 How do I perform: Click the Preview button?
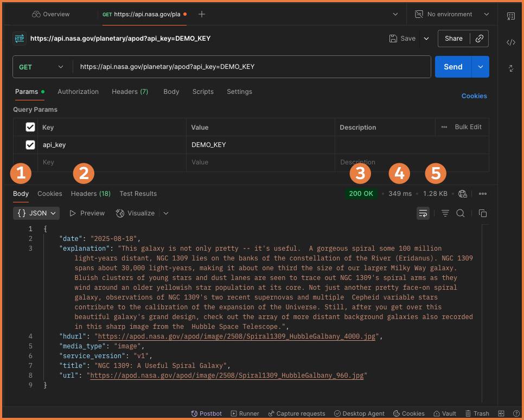coord(87,213)
